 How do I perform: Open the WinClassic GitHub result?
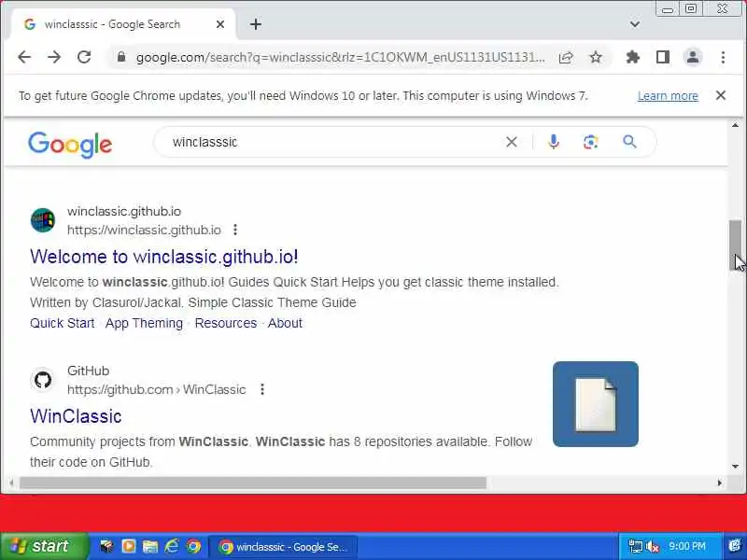pos(76,416)
